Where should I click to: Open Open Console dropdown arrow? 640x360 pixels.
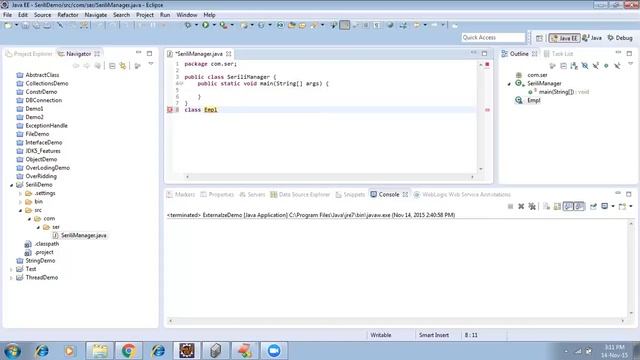click(631, 207)
